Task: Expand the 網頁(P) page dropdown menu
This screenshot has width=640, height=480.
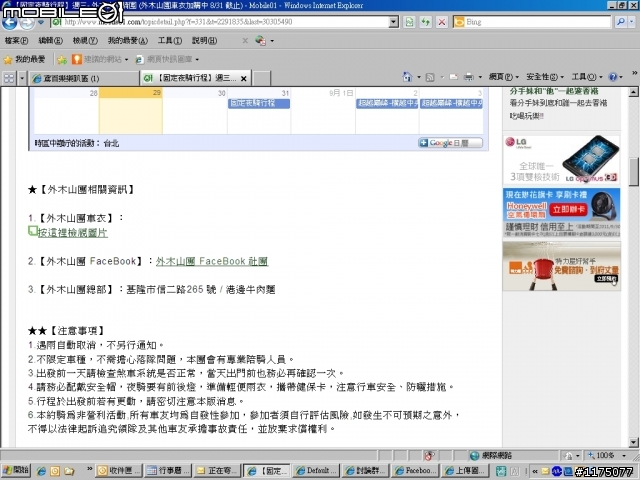Action: coord(503,77)
